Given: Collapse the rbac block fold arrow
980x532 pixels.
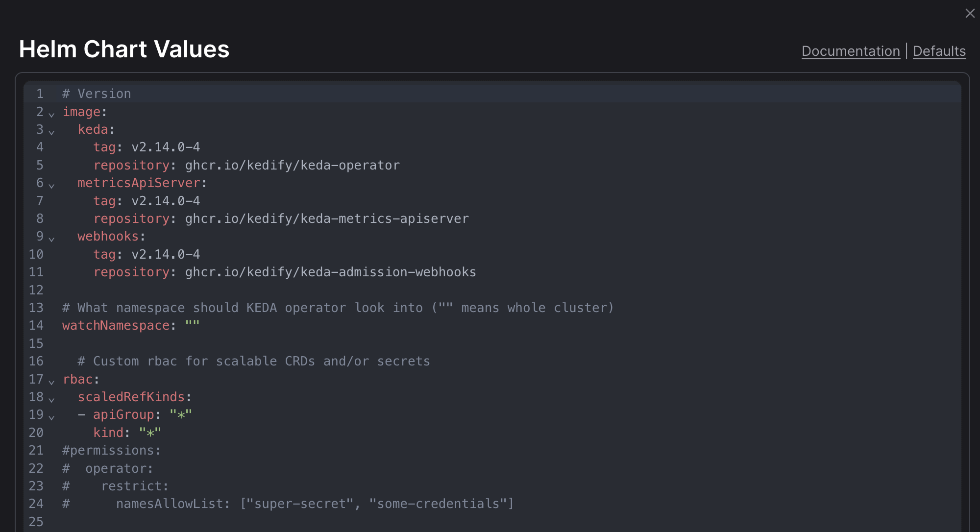Looking at the screenshot, I should 51,382.
